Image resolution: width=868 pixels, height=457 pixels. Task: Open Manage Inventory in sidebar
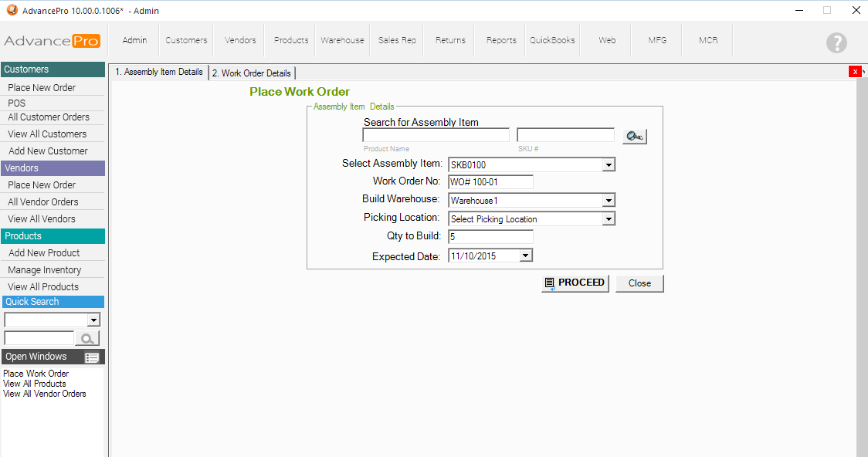point(45,270)
